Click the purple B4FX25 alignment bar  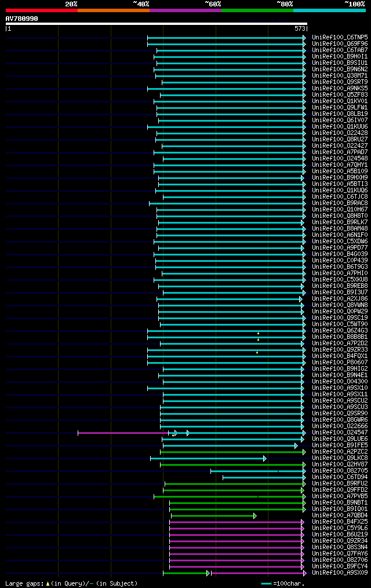tap(237, 523)
